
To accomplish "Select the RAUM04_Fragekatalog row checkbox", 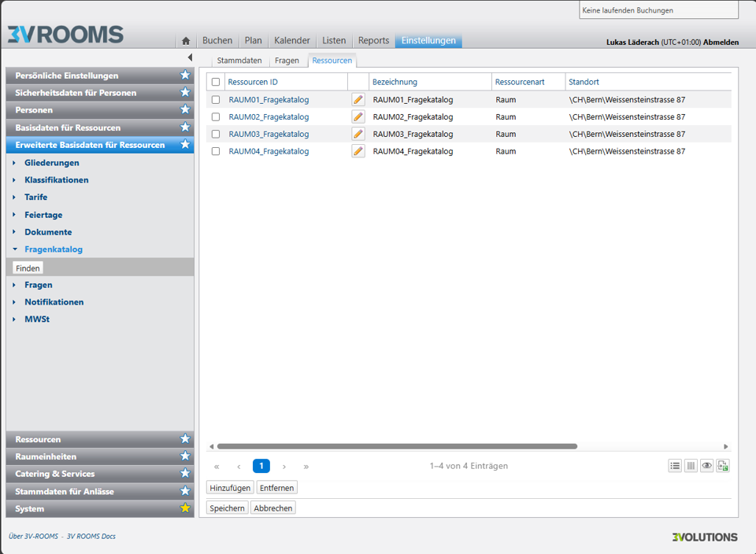I will pos(216,151).
